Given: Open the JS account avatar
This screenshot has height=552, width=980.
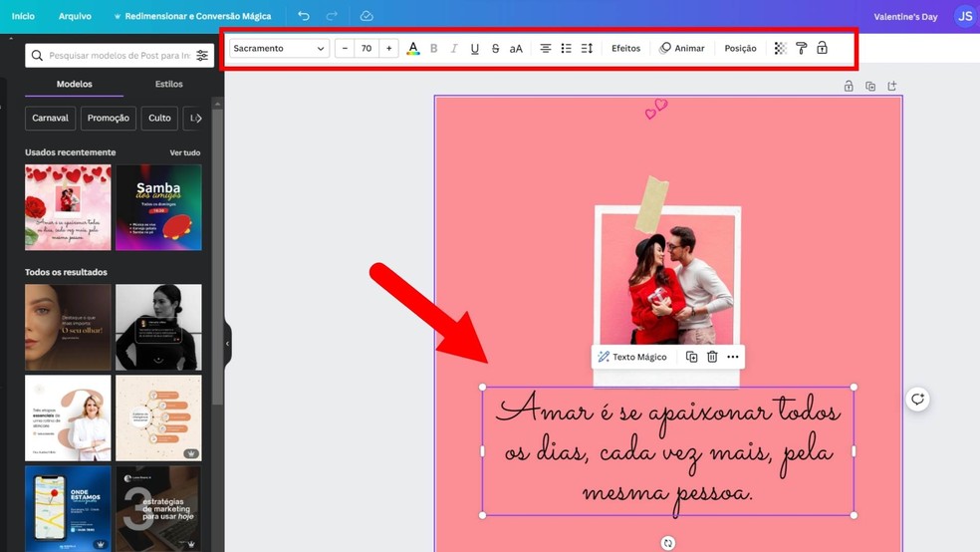Looking at the screenshot, I should (x=966, y=16).
